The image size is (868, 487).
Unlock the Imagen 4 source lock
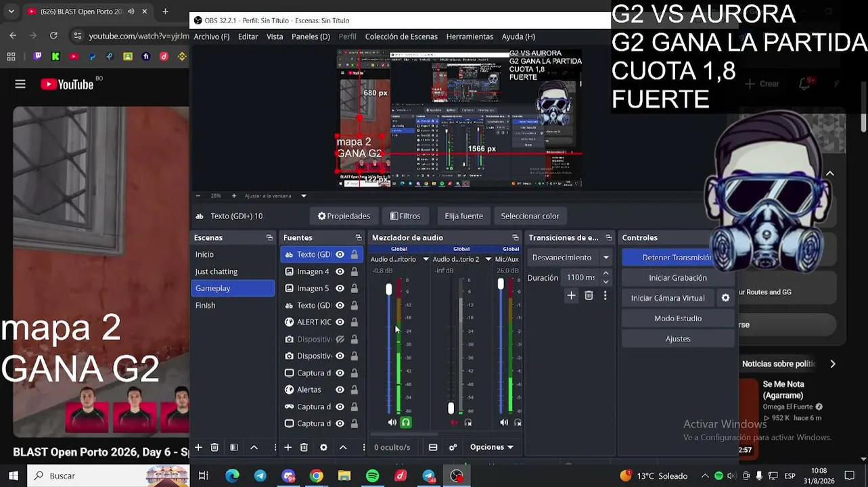pyautogui.click(x=354, y=271)
